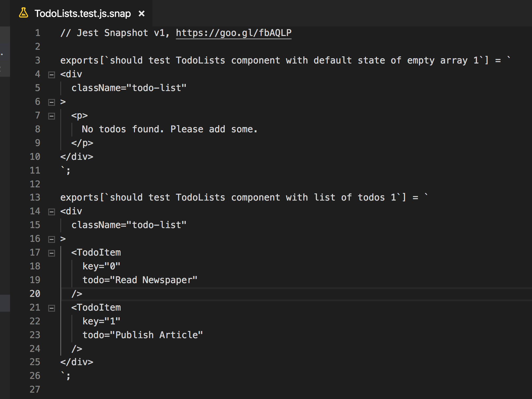Image resolution: width=532 pixels, height=399 pixels.
Task: Select line number 20 in the gutter
Action: pyautogui.click(x=35, y=294)
